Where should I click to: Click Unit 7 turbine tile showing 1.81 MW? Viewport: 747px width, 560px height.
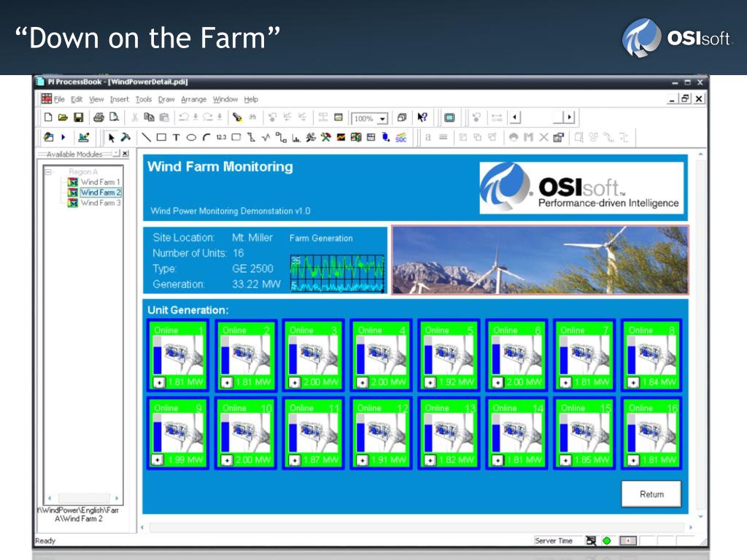click(584, 355)
